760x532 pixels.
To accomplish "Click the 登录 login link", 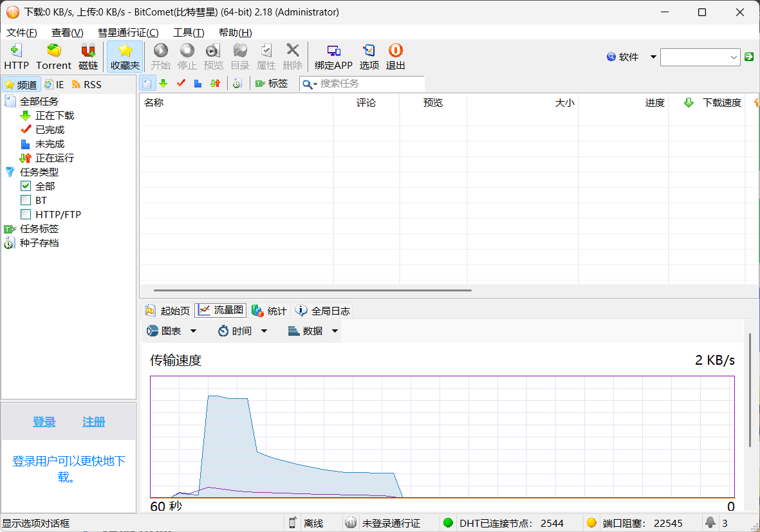I will pyautogui.click(x=44, y=422).
